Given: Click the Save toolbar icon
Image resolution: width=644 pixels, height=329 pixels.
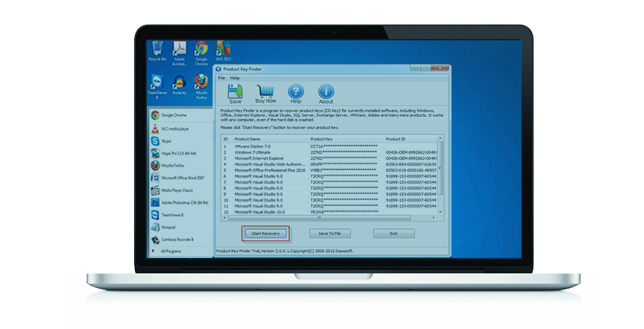Looking at the screenshot, I should (235, 93).
